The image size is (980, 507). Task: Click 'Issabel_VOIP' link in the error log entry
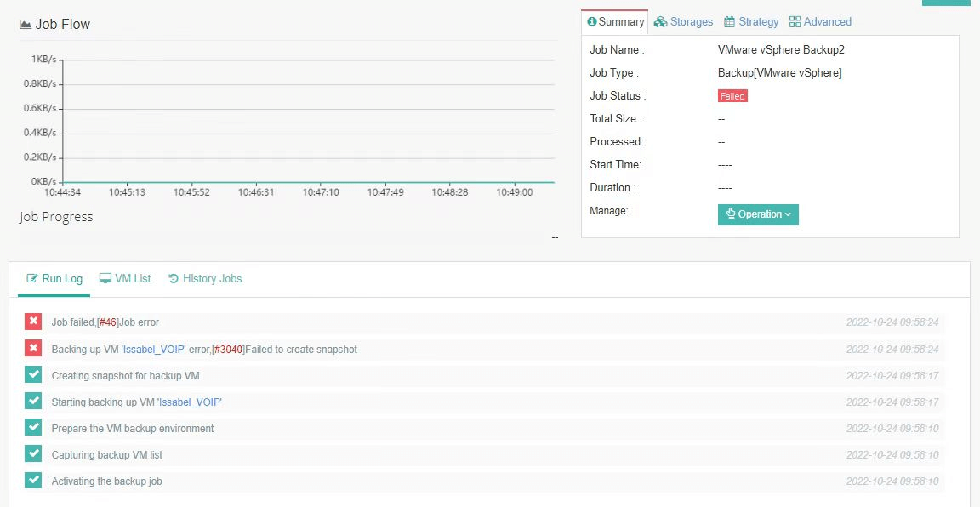(x=154, y=350)
